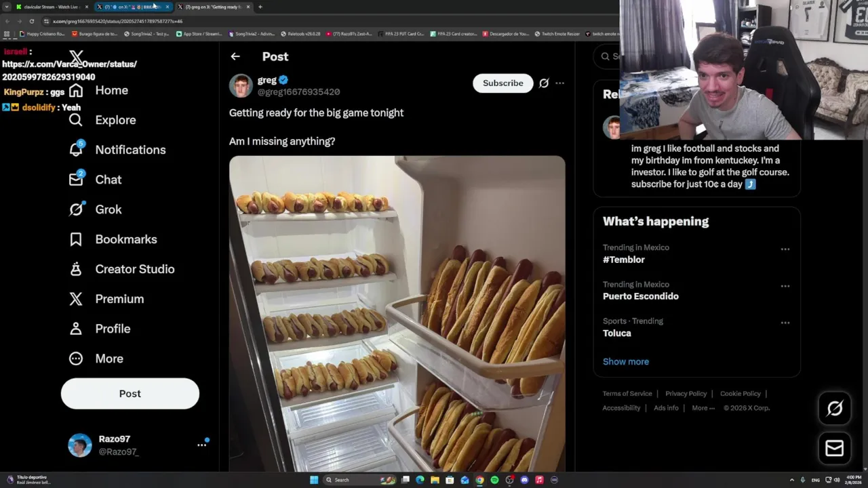The width and height of the screenshot is (868, 488).
Task: Open Microsoft Store from taskbar
Action: [450, 480]
